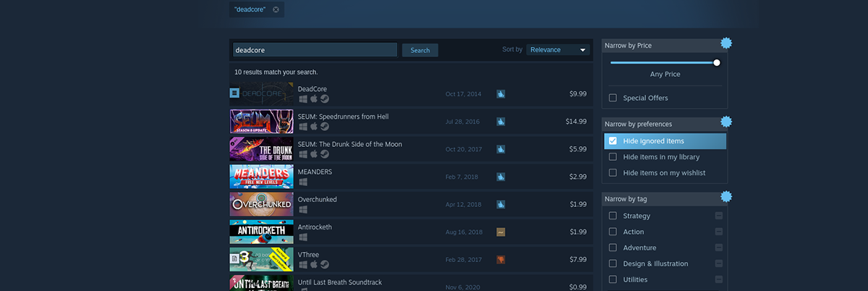Click the Apple icon under The Drunk Side of the Moon
868x291 pixels.
click(314, 153)
